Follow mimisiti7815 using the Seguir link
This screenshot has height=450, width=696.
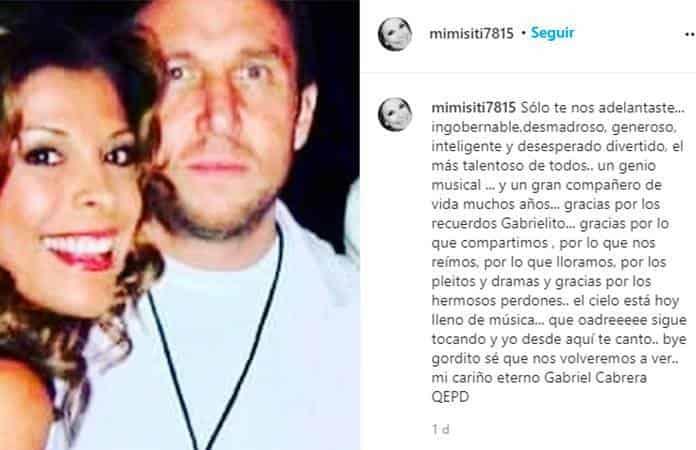(x=553, y=33)
